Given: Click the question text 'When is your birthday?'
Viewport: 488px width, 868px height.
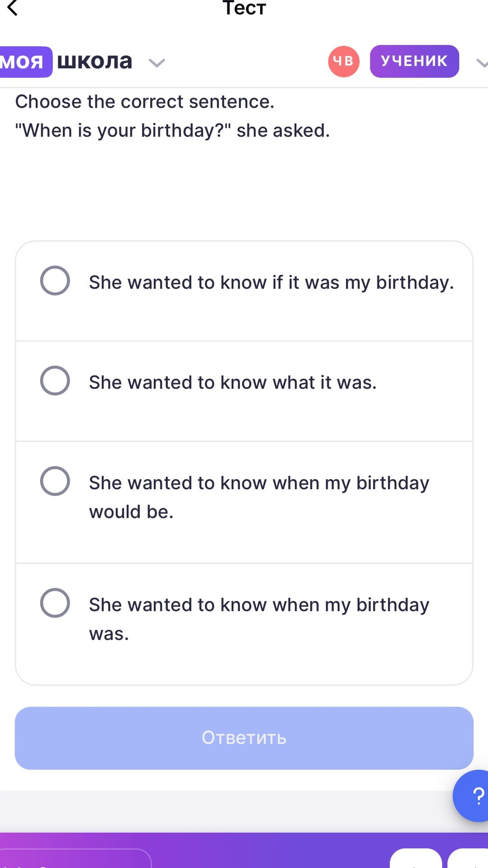Looking at the screenshot, I should tap(123, 131).
